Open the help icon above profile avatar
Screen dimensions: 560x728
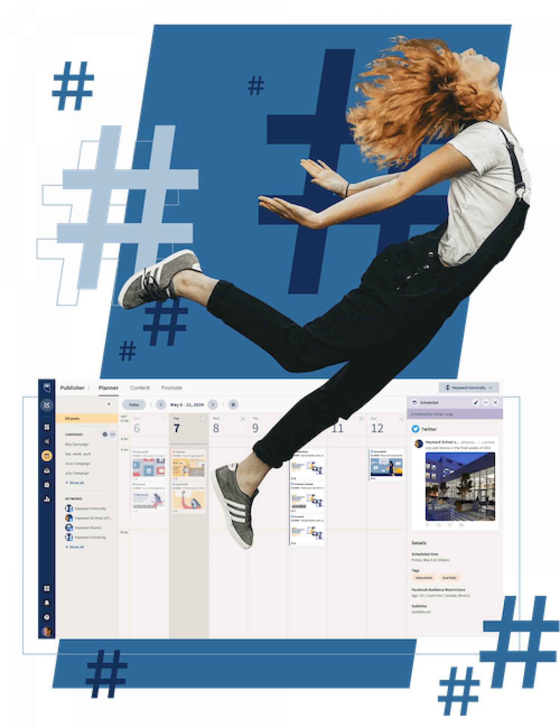click(47, 617)
